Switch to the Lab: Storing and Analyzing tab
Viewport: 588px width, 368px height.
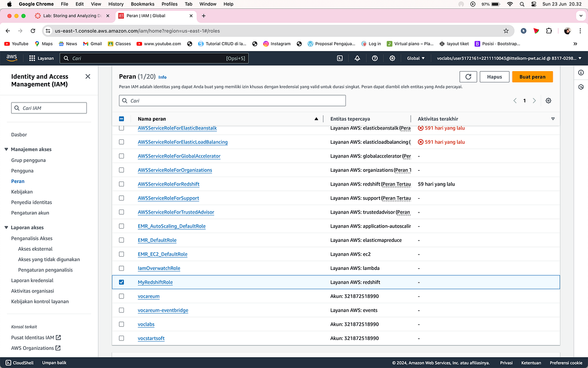click(x=69, y=15)
